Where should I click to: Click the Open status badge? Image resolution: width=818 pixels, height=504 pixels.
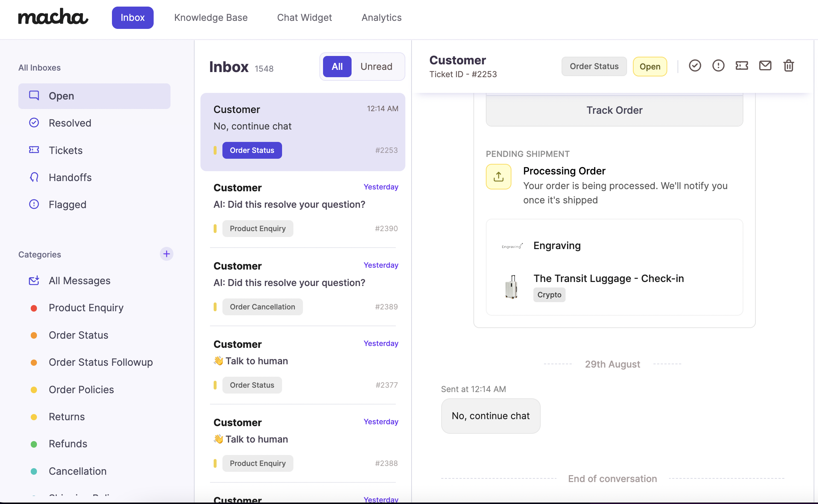click(x=650, y=67)
